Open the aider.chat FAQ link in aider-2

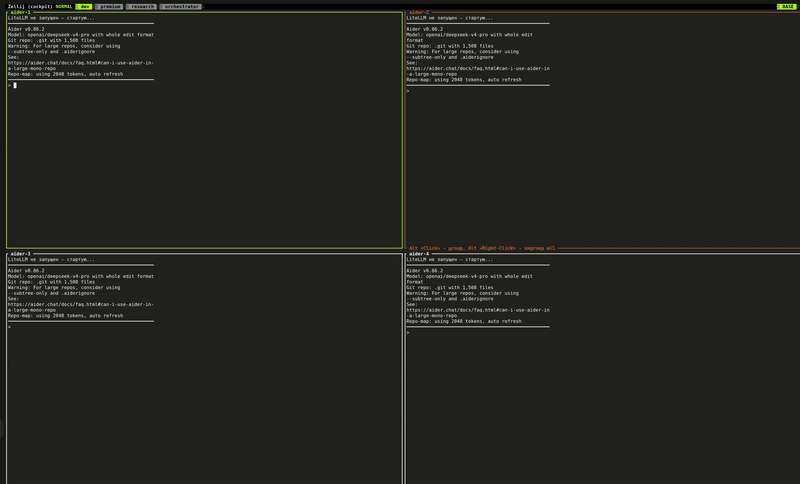pyautogui.click(x=478, y=71)
